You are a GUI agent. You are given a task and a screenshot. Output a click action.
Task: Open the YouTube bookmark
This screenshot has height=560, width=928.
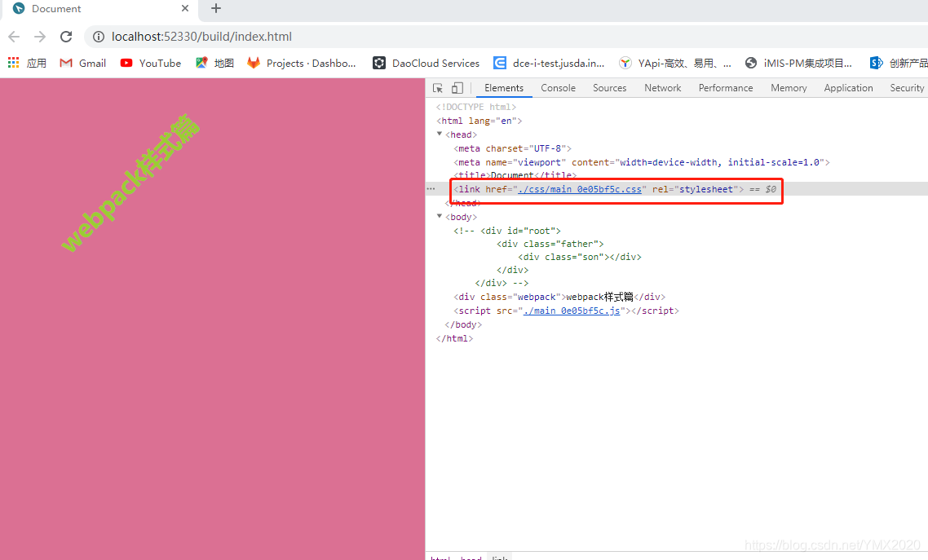coord(150,63)
